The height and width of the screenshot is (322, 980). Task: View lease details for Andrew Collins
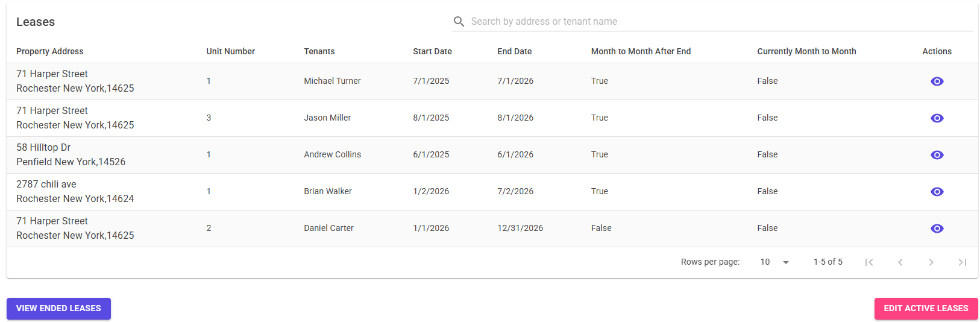pos(937,155)
